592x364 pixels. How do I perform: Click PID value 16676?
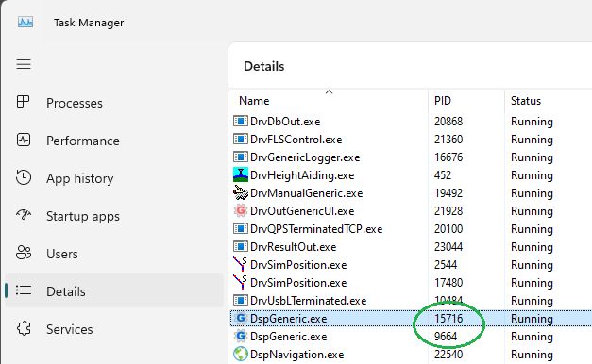coord(448,157)
